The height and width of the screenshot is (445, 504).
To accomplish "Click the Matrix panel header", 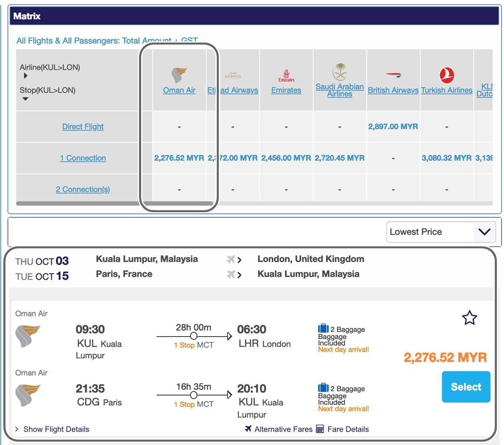I will click(253, 16).
